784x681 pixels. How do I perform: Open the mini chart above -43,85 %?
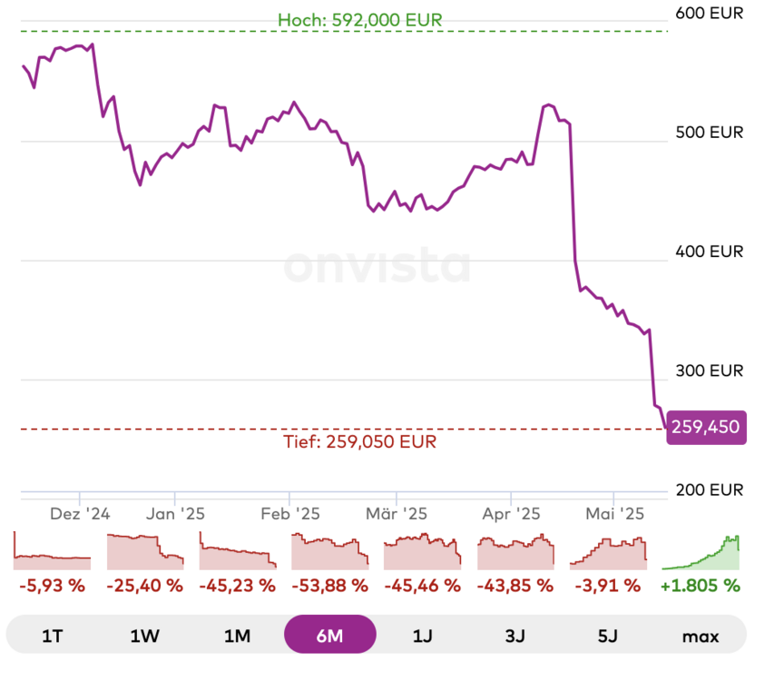point(515,551)
